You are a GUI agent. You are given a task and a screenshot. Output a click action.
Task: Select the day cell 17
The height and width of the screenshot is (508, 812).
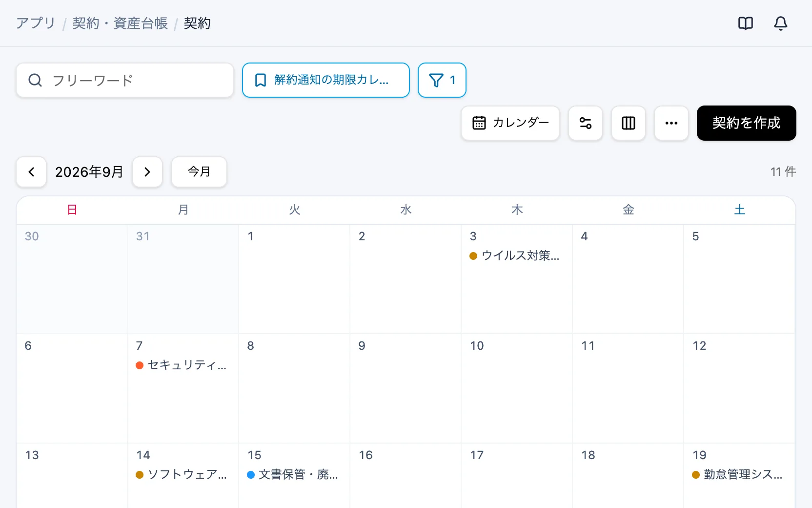click(517, 476)
